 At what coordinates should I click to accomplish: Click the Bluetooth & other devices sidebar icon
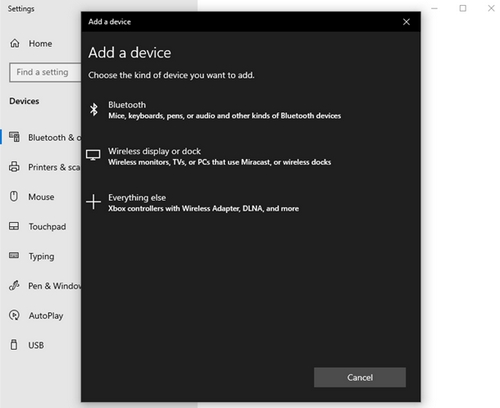(14, 137)
